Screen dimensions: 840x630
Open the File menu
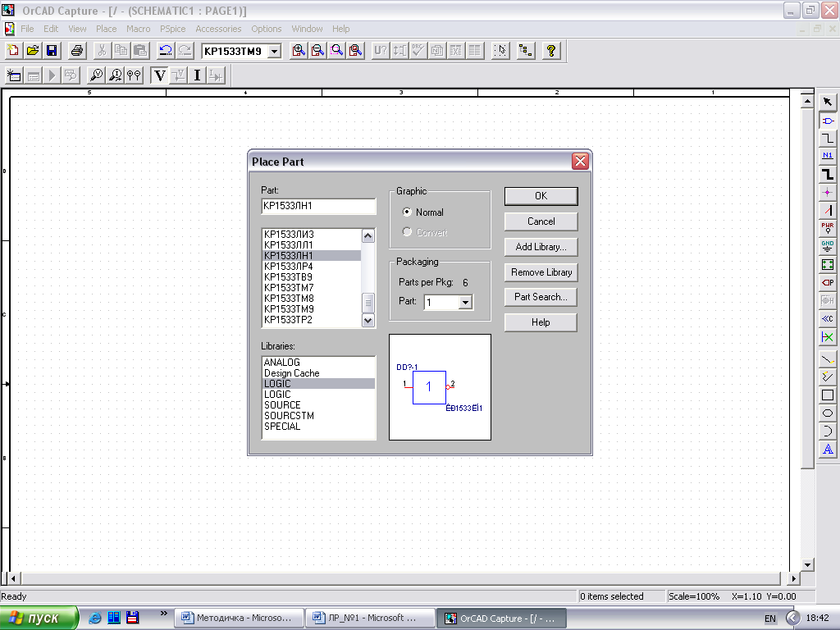point(27,29)
